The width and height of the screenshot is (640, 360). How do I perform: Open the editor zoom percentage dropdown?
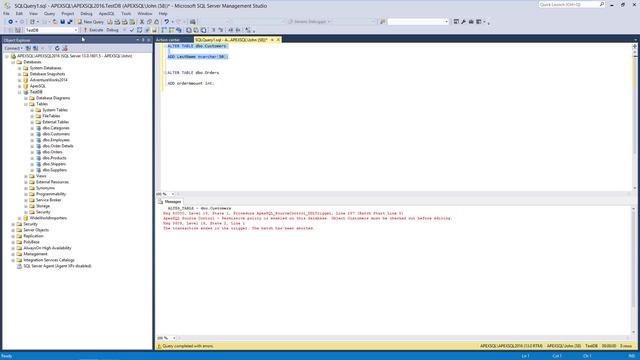172,194
